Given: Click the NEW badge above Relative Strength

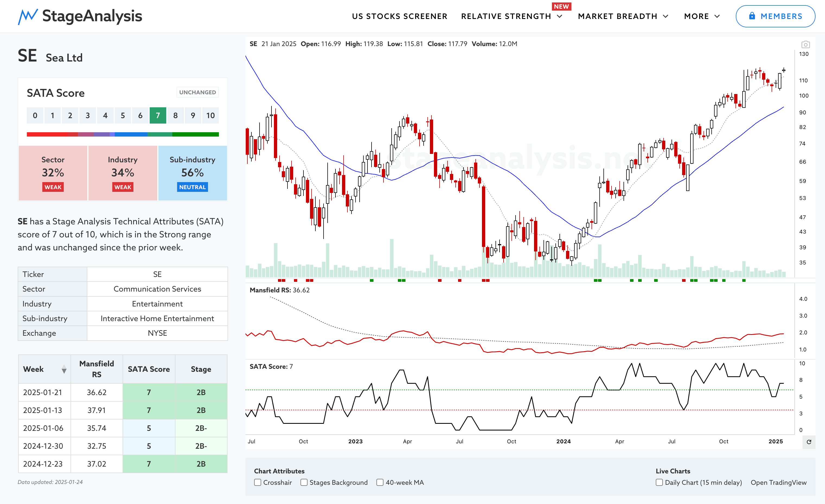Looking at the screenshot, I should [x=561, y=7].
